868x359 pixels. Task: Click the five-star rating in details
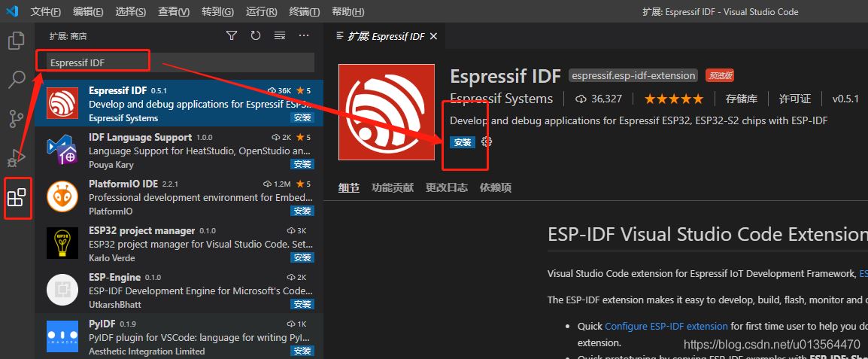674,99
